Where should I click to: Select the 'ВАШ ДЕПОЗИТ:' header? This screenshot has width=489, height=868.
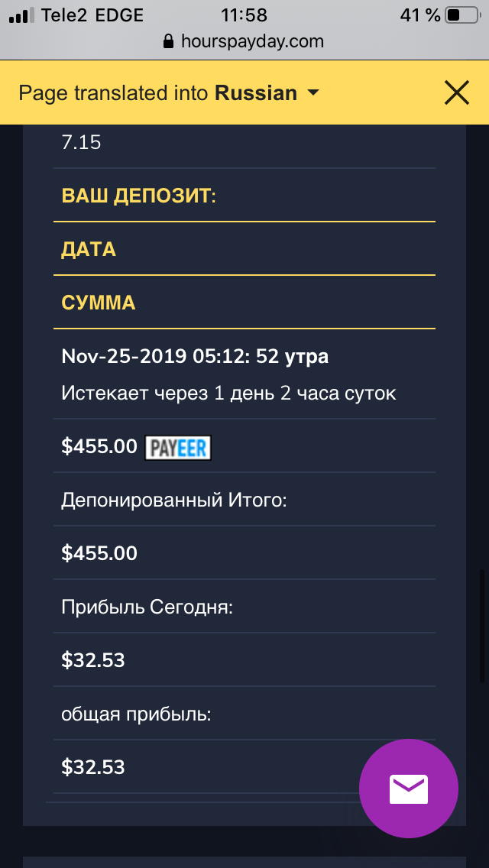tap(139, 196)
